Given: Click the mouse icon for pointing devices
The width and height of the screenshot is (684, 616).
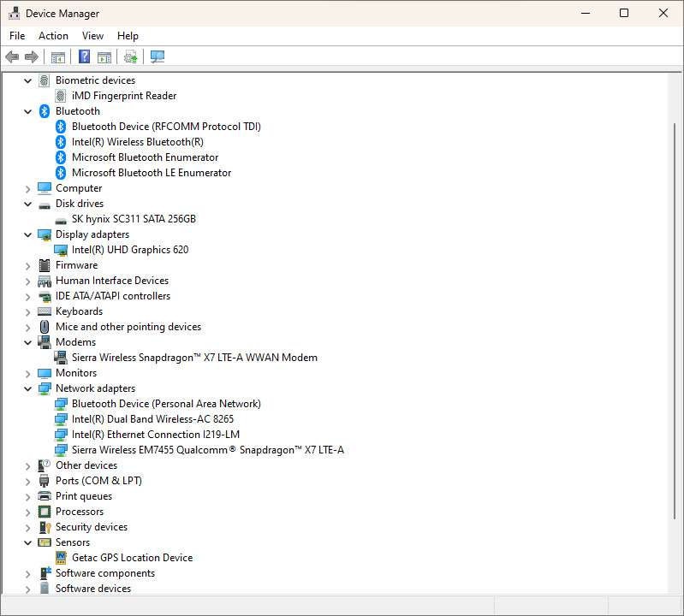Looking at the screenshot, I should pyautogui.click(x=45, y=327).
